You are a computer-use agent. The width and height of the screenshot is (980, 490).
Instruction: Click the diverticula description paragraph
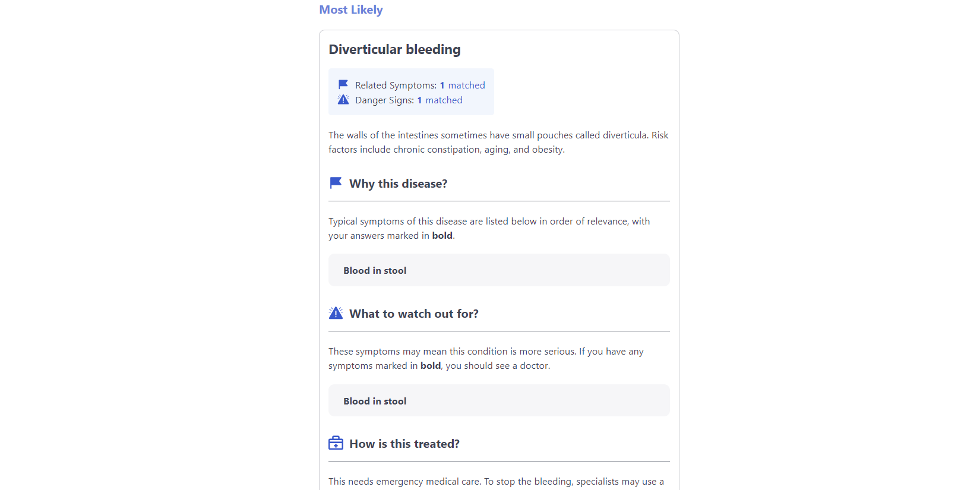point(498,143)
